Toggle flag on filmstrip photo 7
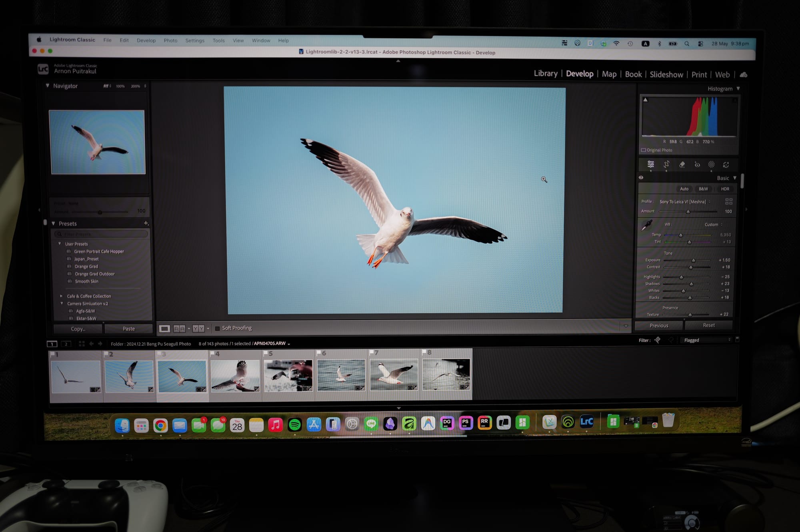 pos(372,353)
